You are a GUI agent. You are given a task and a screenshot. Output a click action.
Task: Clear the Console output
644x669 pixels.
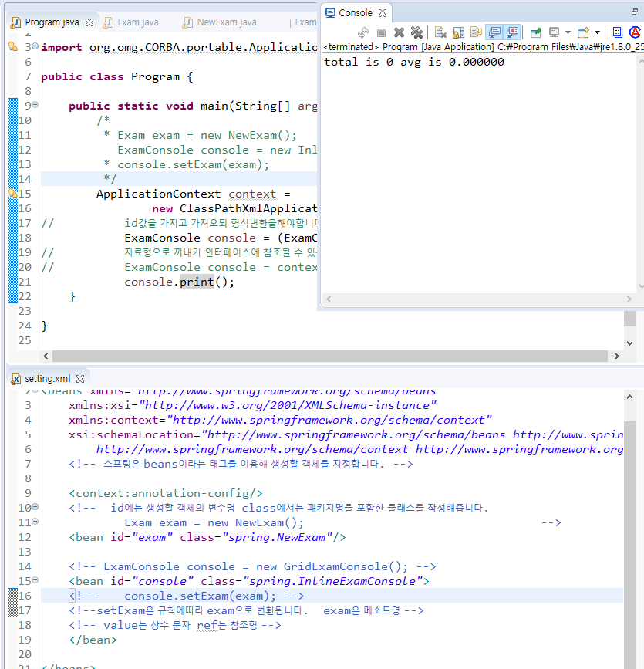440,32
